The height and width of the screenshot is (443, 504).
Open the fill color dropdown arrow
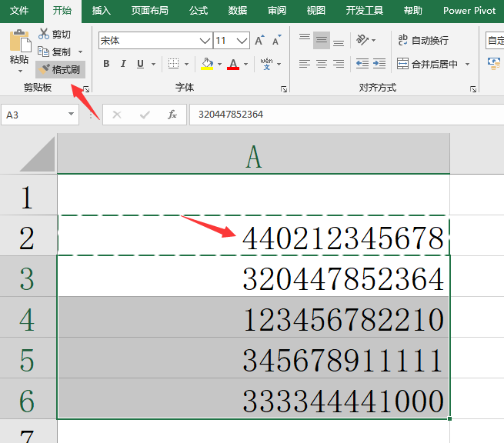point(219,65)
